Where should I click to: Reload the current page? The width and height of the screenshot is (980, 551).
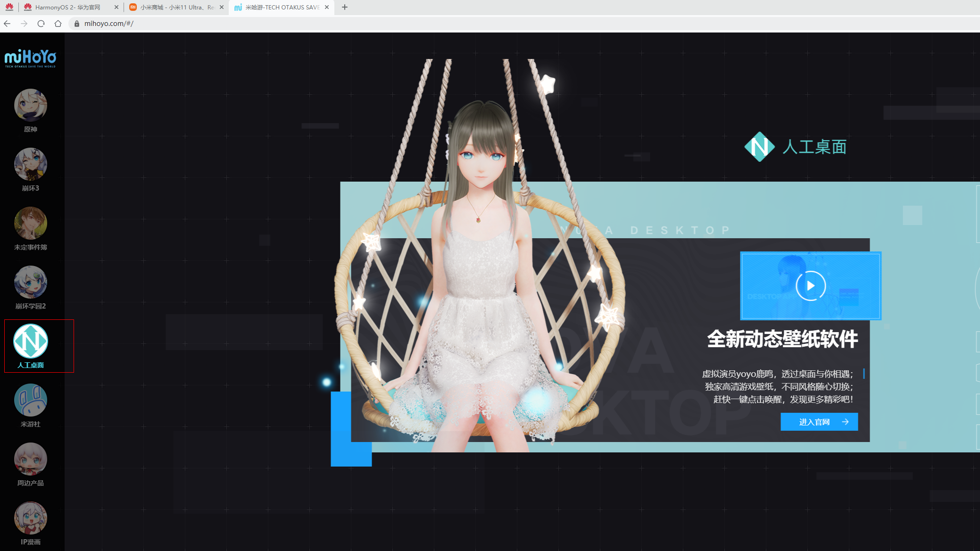tap(41, 24)
